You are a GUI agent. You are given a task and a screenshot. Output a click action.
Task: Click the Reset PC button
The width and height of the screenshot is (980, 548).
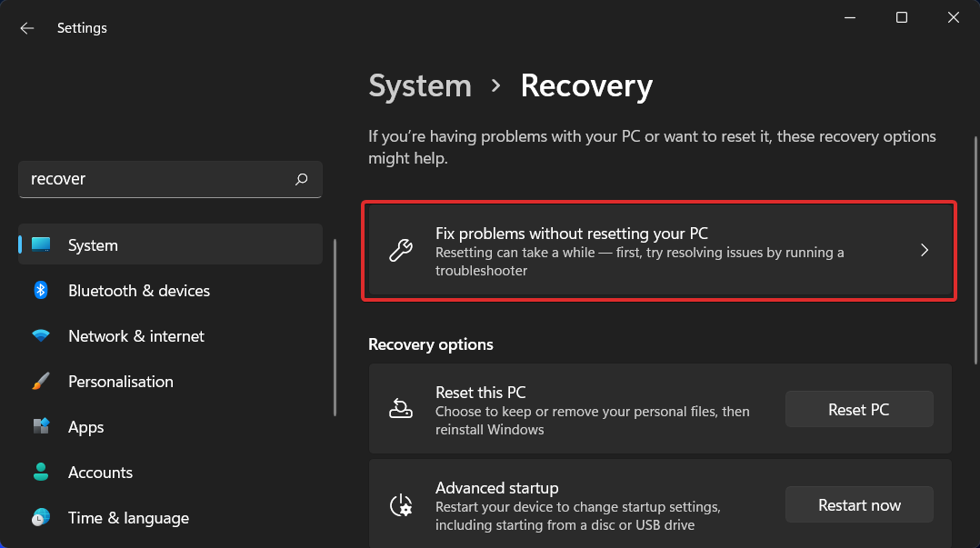click(858, 408)
